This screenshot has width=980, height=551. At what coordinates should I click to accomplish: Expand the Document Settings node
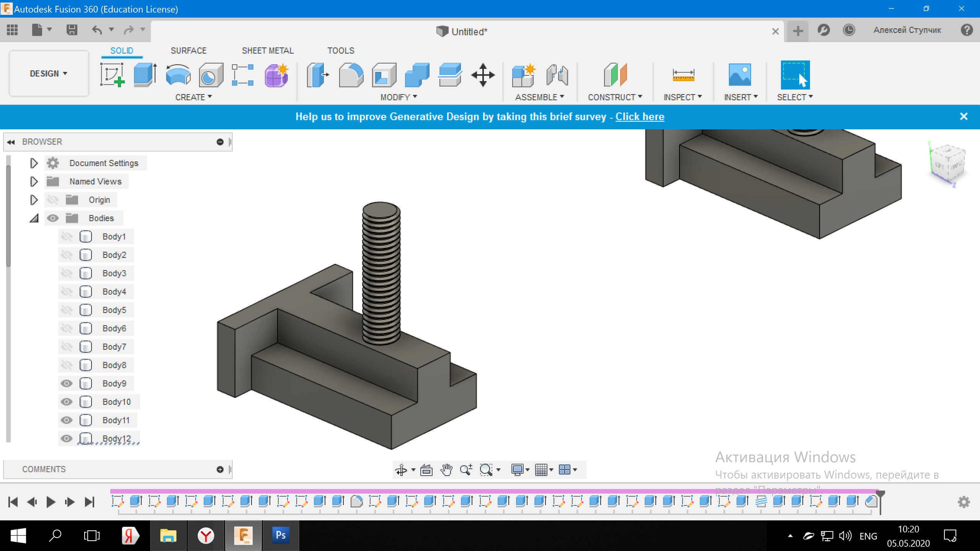[34, 163]
